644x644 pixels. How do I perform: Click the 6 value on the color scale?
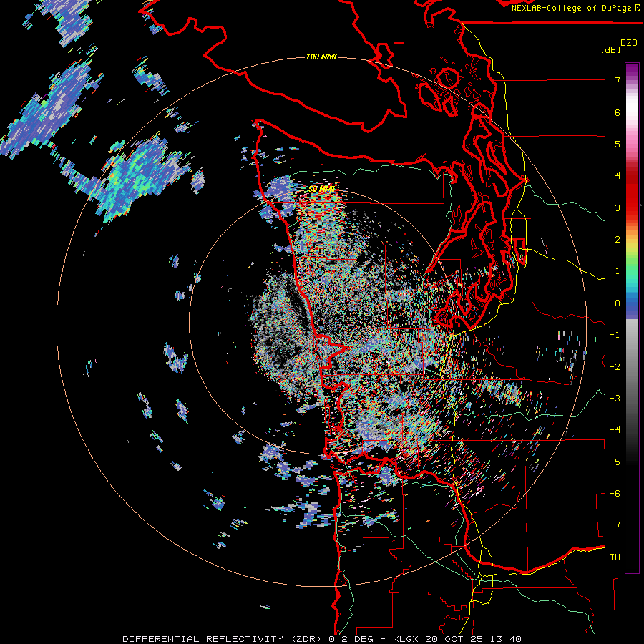coord(618,112)
